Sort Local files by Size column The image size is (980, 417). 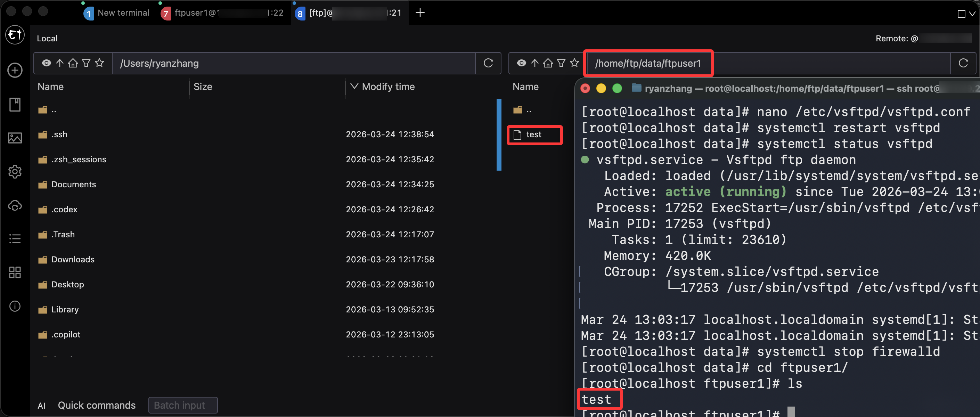coord(203,87)
